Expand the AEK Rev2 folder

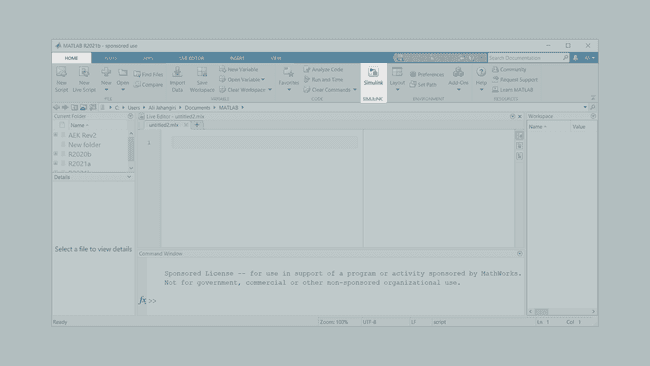click(x=56, y=135)
